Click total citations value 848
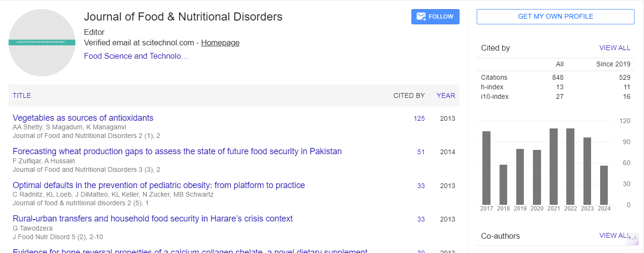The width and height of the screenshot is (644, 253). 558,77
